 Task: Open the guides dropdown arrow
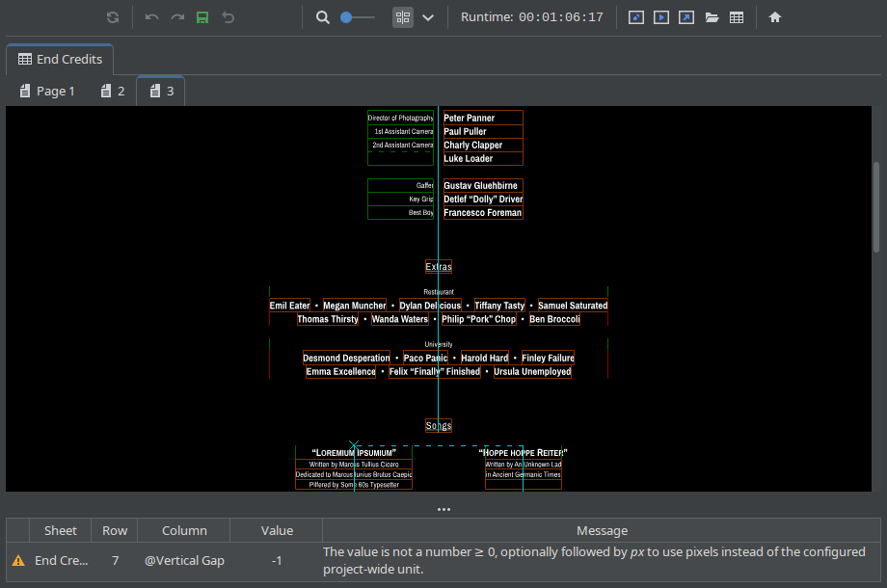(x=428, y=17)
